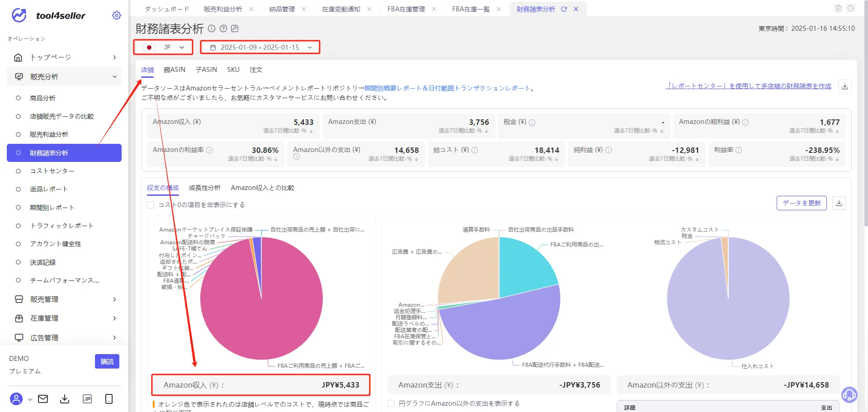Switch to the 注文 tab

pyautogui.click(x=256, y=70)
